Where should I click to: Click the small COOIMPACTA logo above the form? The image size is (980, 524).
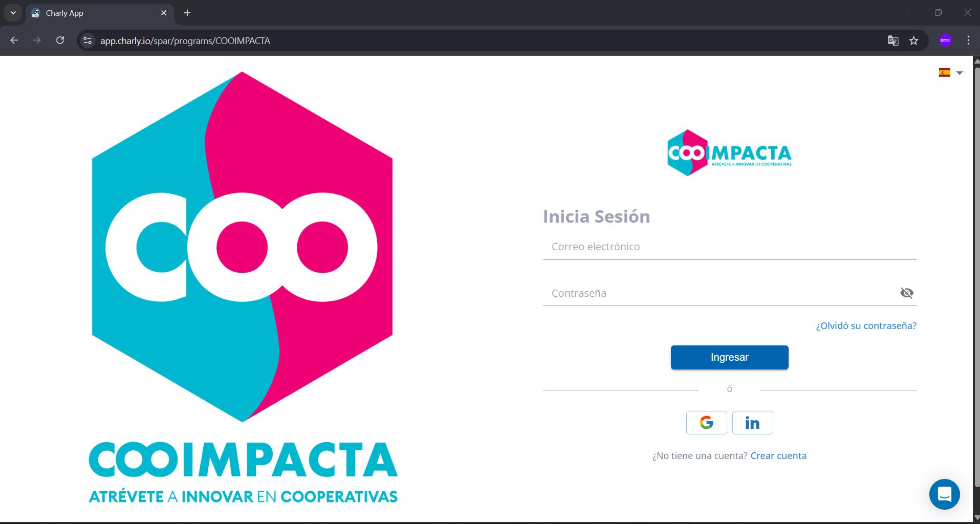click(x=729, y=153)
